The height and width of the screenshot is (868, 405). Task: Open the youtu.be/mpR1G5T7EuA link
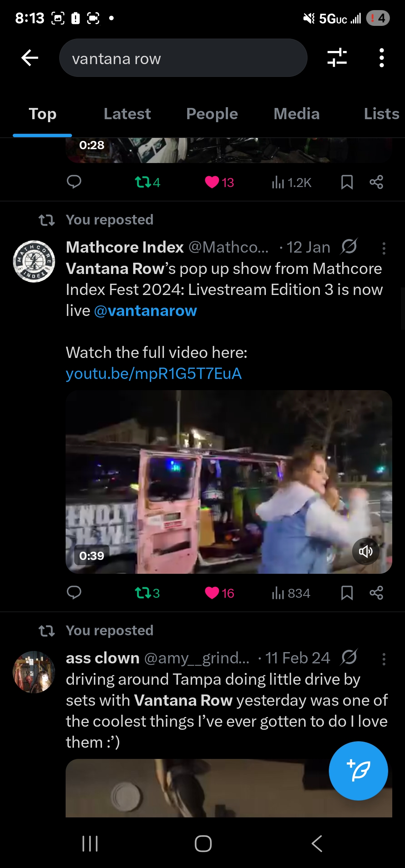(x=154, y=374)
